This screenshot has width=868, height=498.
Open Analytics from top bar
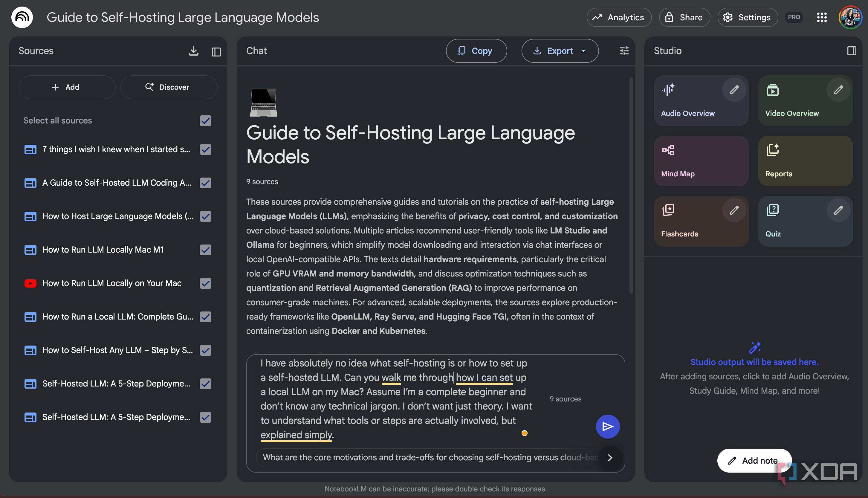(619, 17)
